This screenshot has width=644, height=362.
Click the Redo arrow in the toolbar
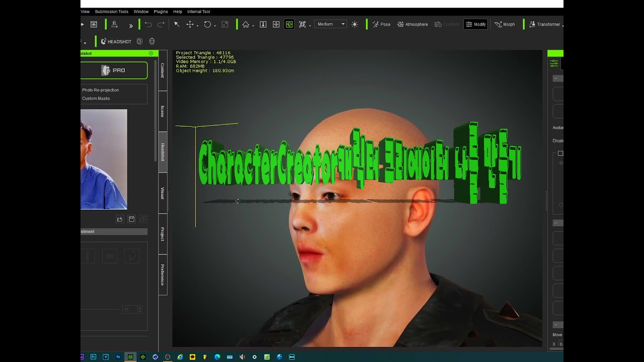pyautogui.click(x=161, y=24)
